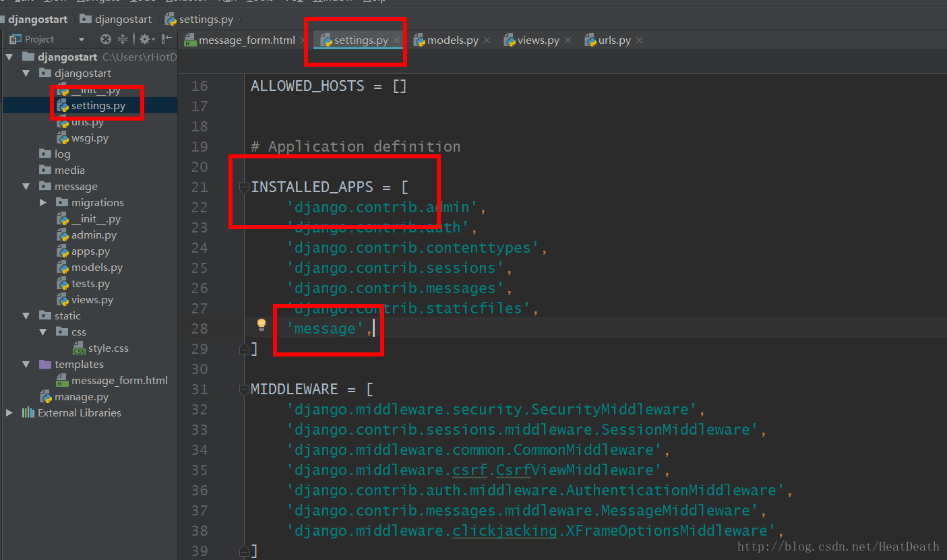Viewport: 947px width, 560px height.
Task: Expand the migrations folder
Action: point(43,202)
